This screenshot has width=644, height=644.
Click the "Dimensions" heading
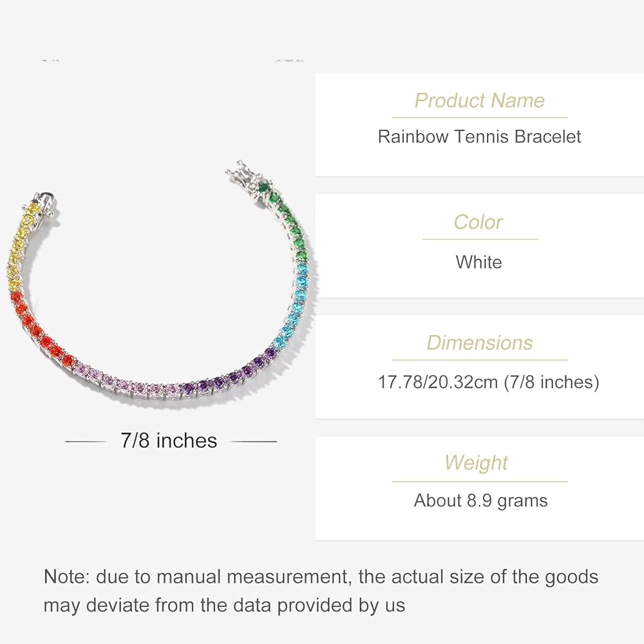480,343
